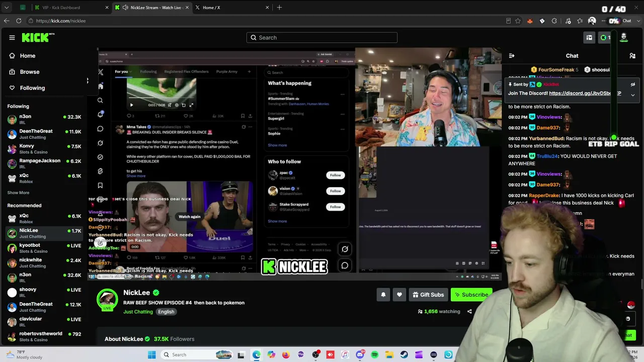Open xQc channel in Recommended list
The image size is (644, 362).
tap(44, 219)
